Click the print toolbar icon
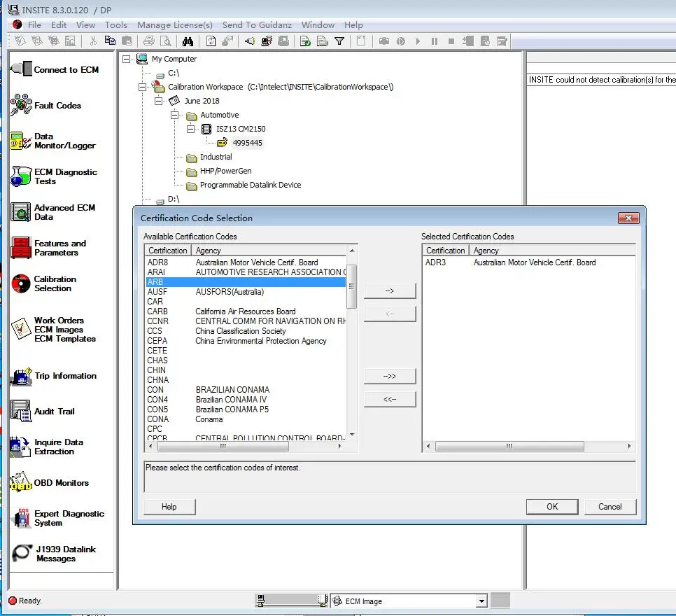 point(149,41)
